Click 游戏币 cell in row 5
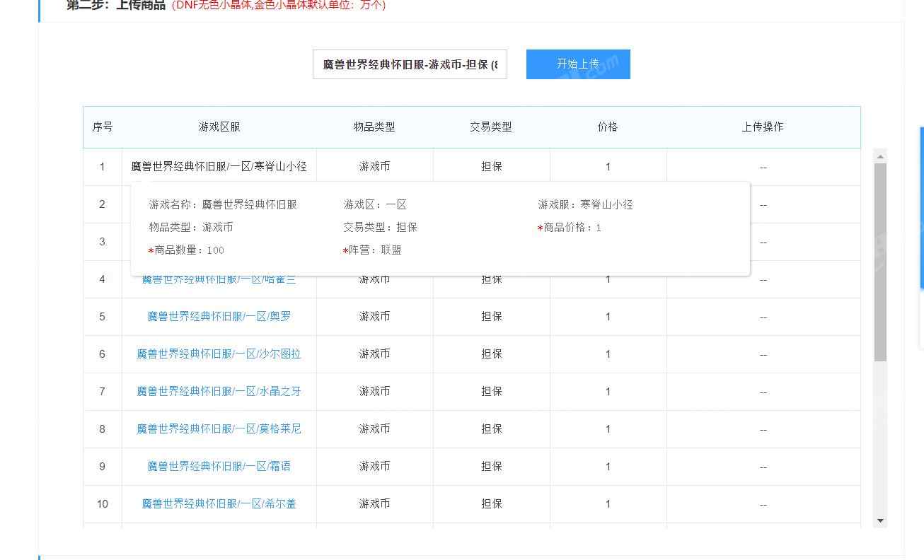924x560 pixels. [x=374, y=317]
